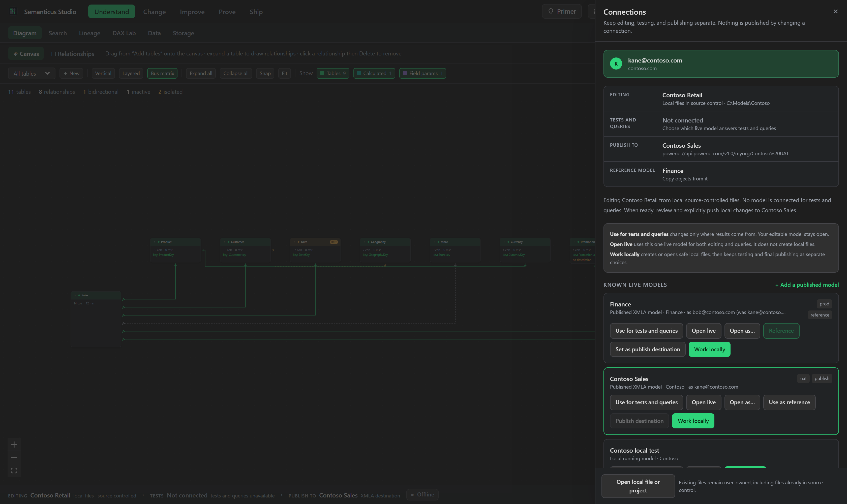The image size is (847, 504).
Task: Go to the Understand workspace tab
Action: (111, 12)
